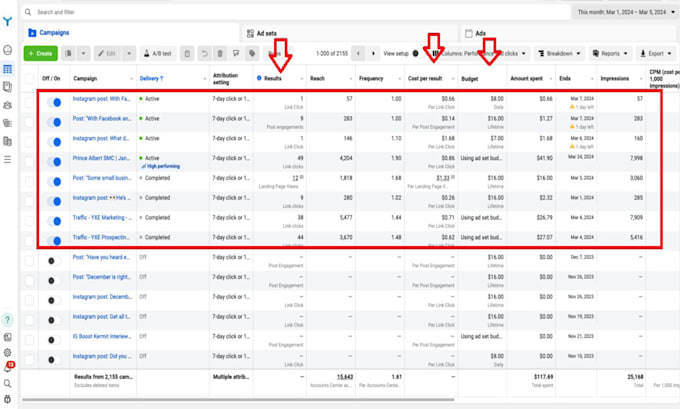Open Notifications bell with 13 badge
Image resolution: width=680 pixels, height=409 pixels.
(x=8, y=367)
